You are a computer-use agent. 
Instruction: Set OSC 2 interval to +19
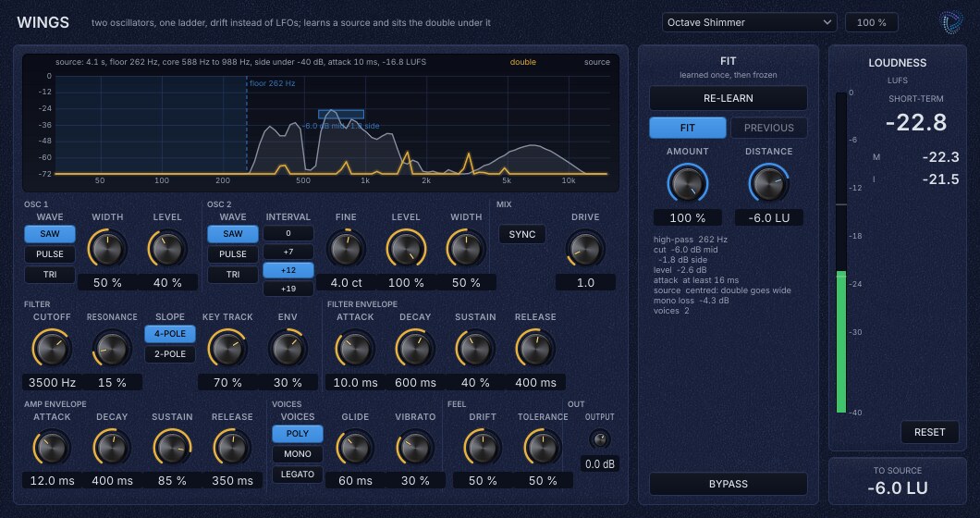point(288,289)
